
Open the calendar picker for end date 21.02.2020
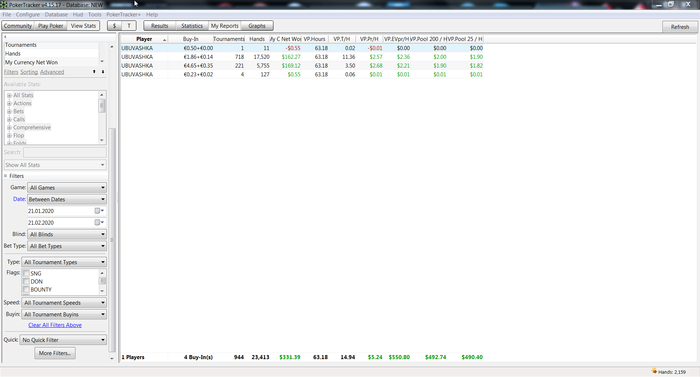[x=99, y=222]
